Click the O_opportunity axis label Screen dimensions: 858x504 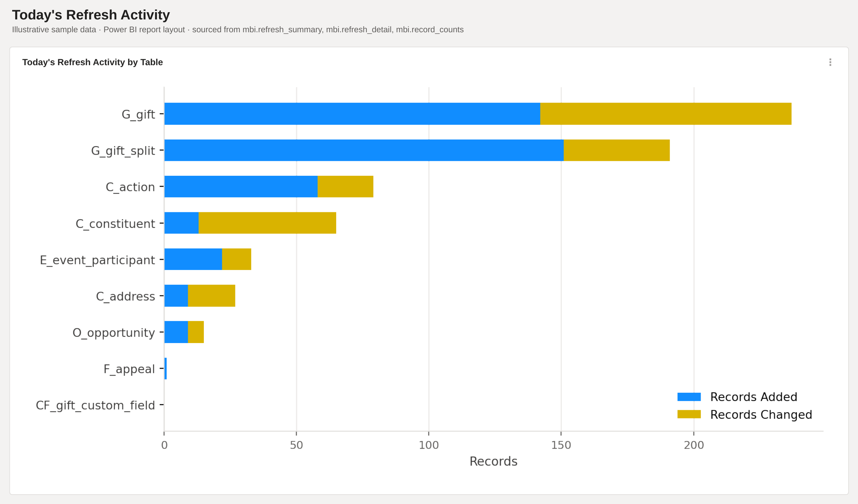[114, 333]
